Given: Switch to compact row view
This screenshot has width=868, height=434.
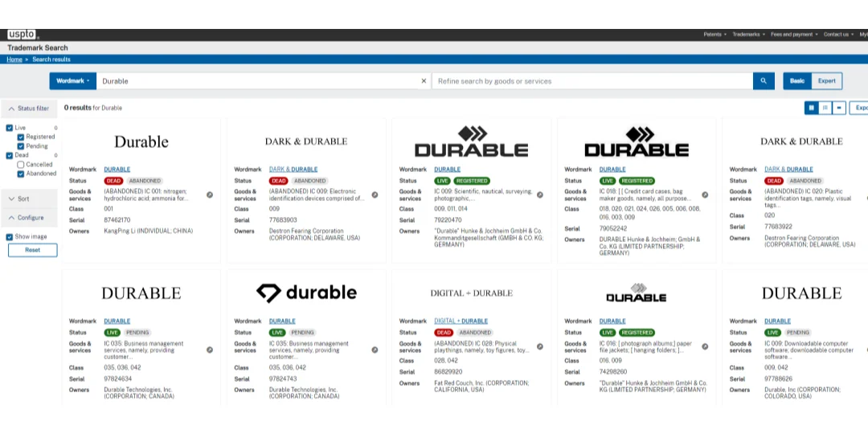Looking at the screenshot, I should [839, 108].
